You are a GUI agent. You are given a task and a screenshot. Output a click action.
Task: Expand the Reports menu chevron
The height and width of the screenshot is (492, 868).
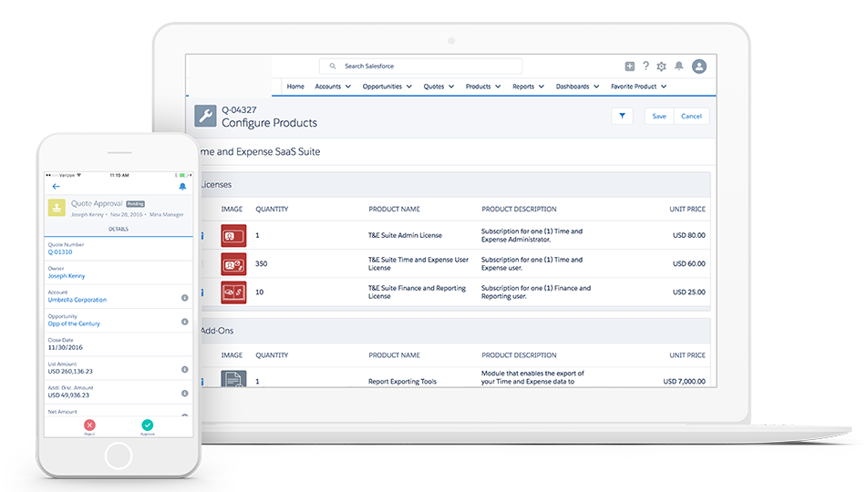(x=542, y=87)
